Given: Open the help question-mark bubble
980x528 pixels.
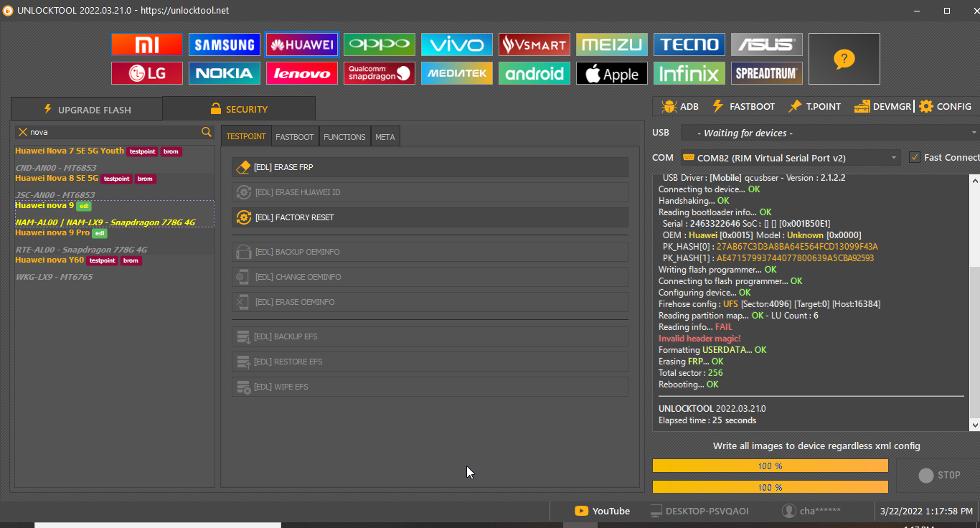Looking at the screenshot, I should pos(844,59).
